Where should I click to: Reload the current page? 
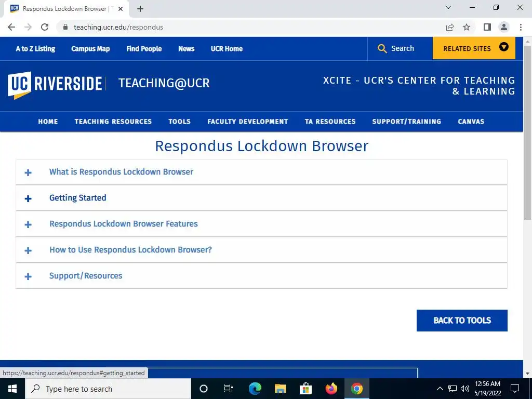coord(45,27)
